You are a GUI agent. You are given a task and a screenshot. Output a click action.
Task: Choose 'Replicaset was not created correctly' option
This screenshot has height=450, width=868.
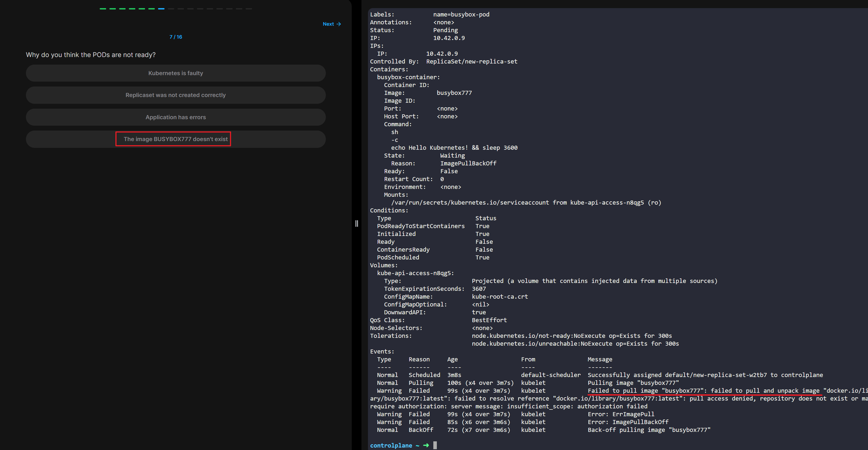tap(176, 95)
